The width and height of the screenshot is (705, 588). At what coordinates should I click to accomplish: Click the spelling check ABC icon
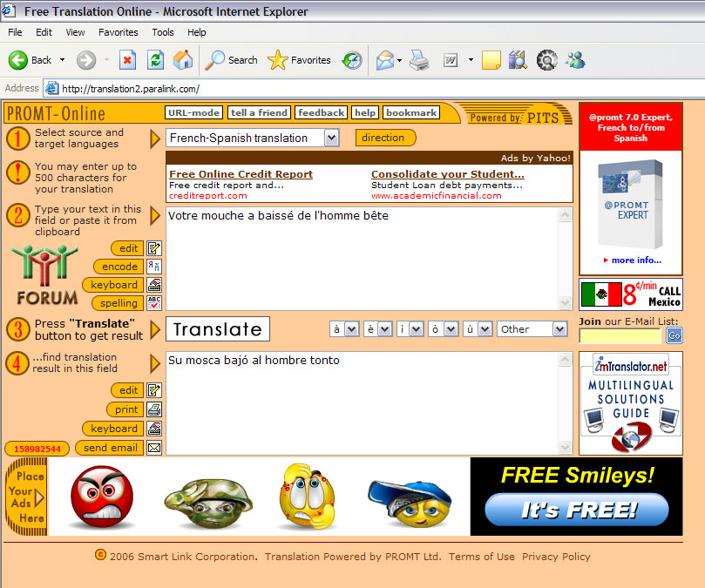coord(154,303)
